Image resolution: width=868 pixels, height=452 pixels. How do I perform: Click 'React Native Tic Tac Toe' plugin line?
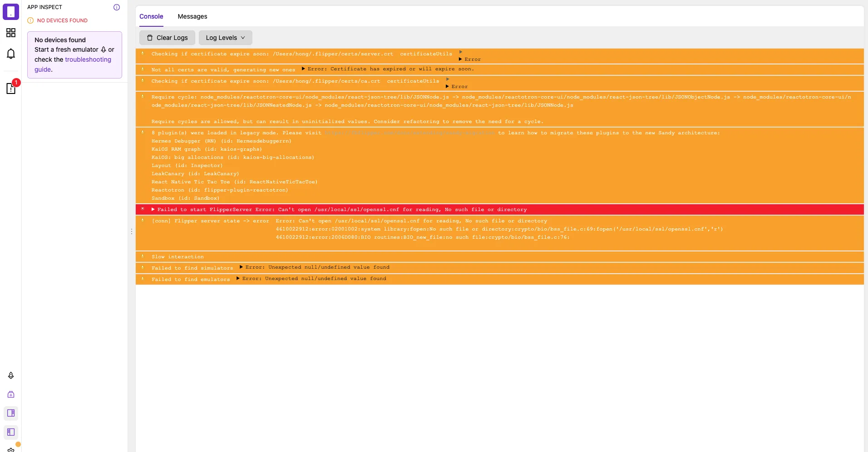pyautogui.click(x=235, y=182)
